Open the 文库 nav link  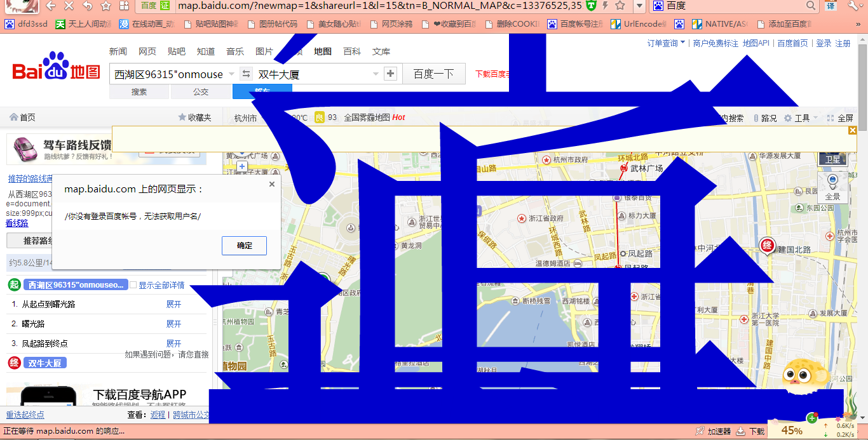pyautogui.click(x=381, y=51)
